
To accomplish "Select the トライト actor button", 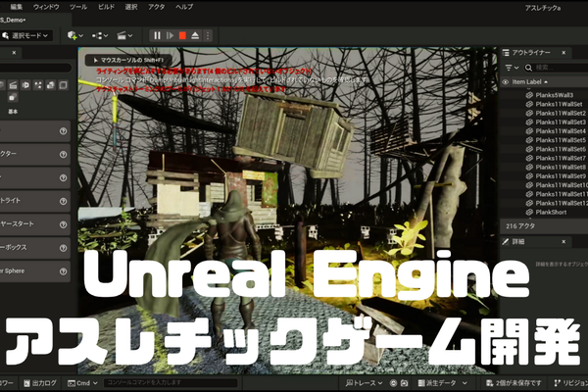I will [x=35, y=201].
